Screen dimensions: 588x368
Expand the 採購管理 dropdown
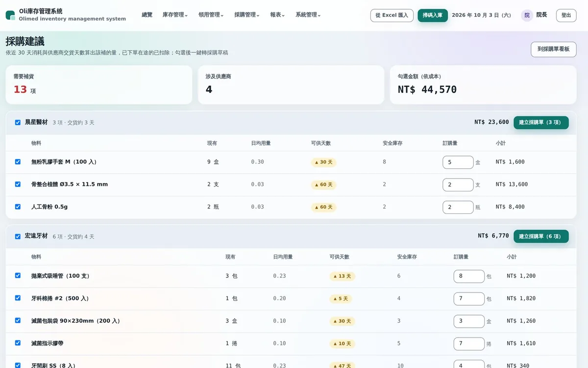(x=247, y=15)
